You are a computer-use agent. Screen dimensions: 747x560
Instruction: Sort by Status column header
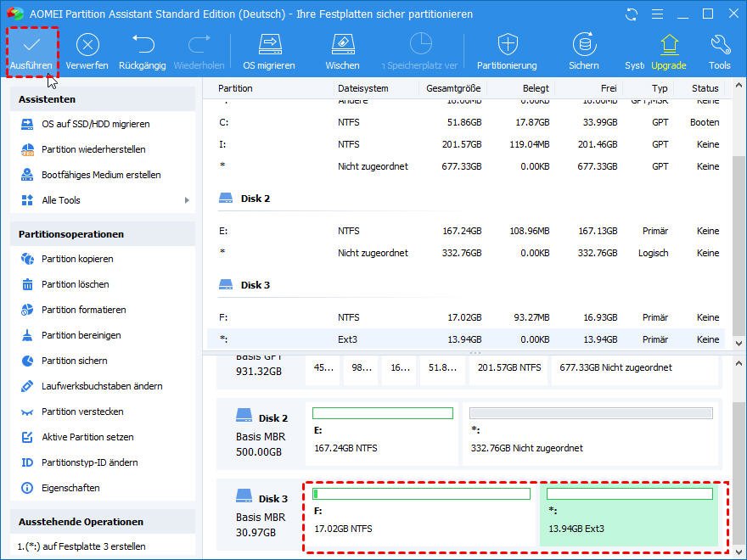point(705,88)
